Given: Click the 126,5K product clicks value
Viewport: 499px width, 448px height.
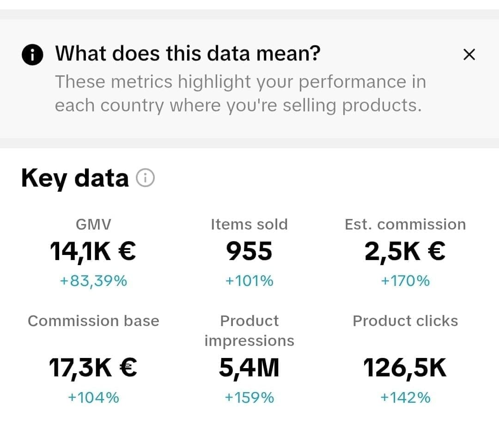Looking at the screenshot, I should click(x=405, y=368).
